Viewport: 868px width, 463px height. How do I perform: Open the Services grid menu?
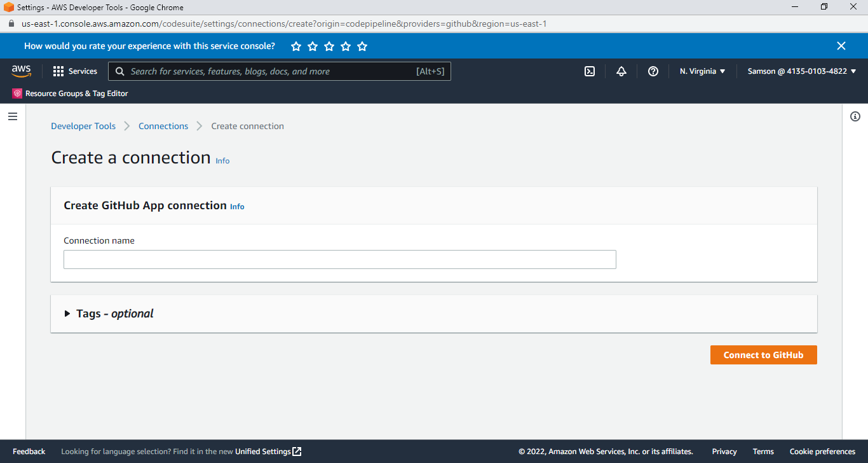pos(75,71)
